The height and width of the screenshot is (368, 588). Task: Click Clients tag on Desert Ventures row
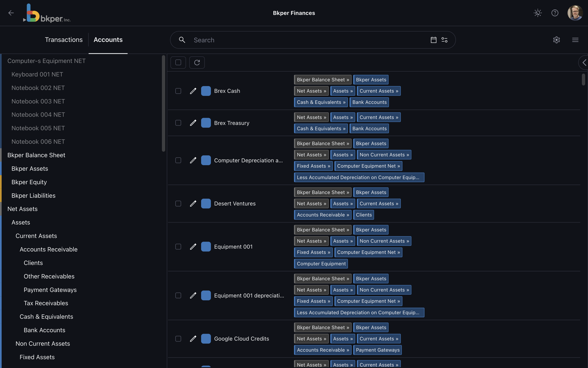363,215
